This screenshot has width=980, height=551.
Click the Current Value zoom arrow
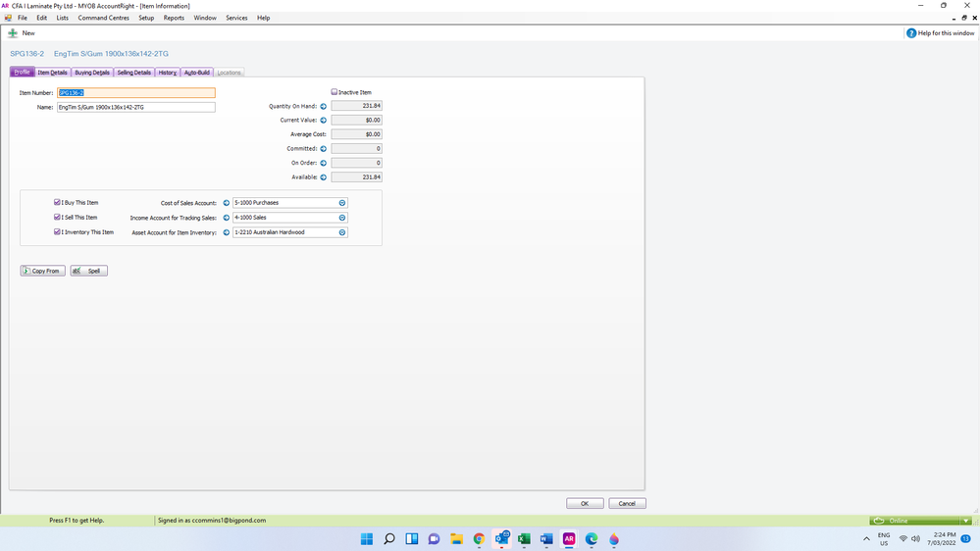click(x=324, y=120)
